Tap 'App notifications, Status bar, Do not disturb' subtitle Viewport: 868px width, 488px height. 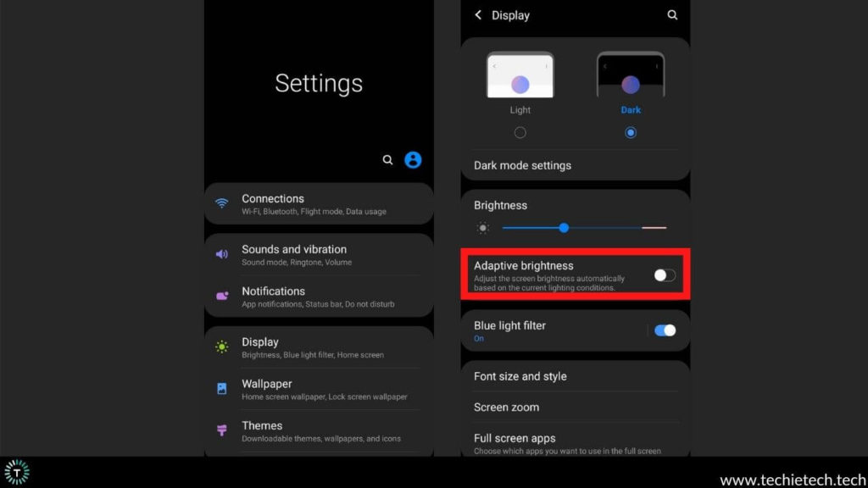pyautogui.click(x=319, y=304)
